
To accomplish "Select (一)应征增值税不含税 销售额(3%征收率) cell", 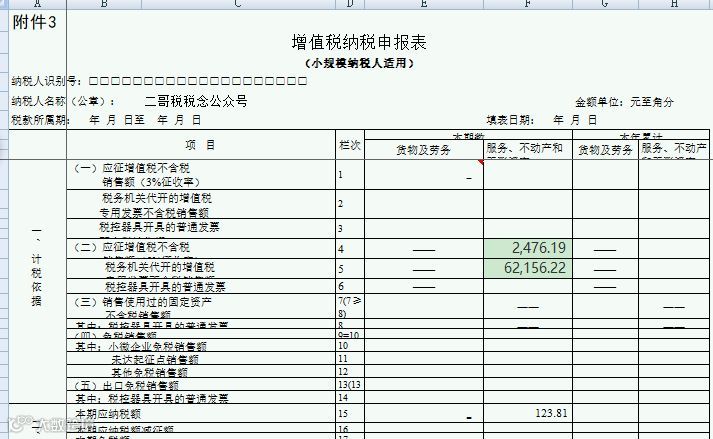I will [x=201, y=175].
